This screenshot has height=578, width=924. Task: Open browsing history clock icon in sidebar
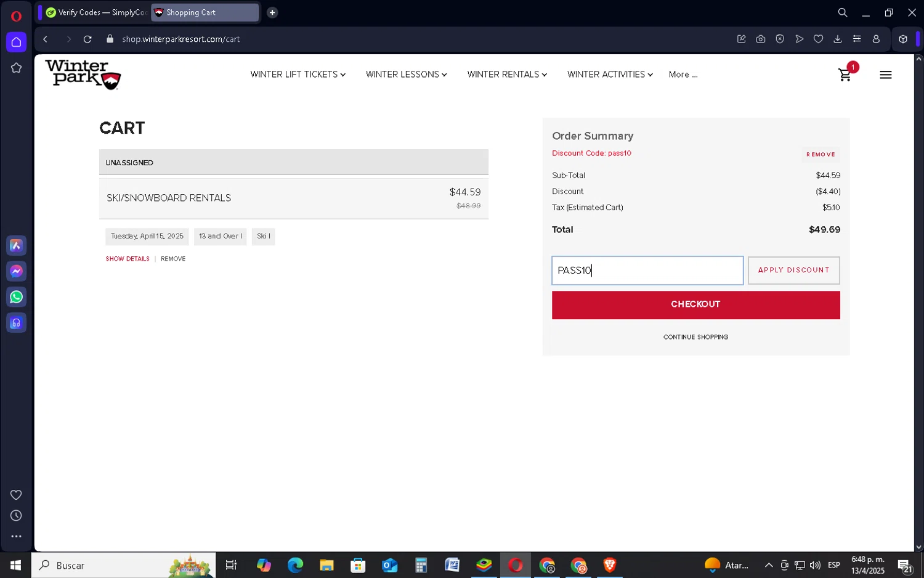pos(16,516)
